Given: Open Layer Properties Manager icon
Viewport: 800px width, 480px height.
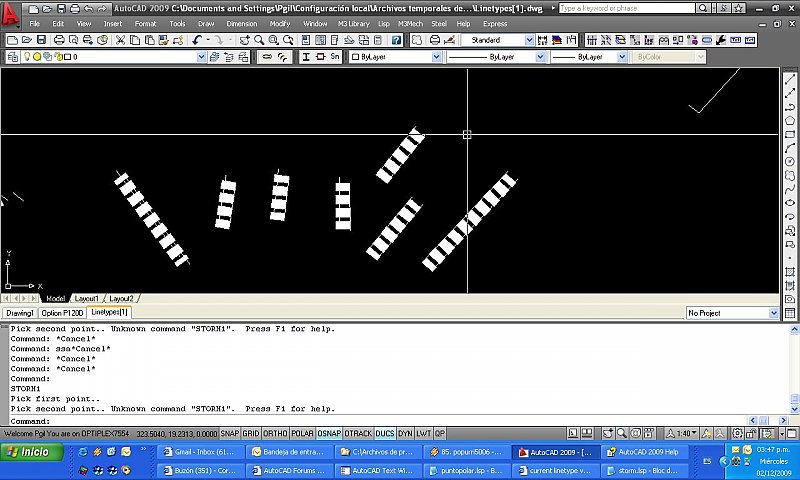Looking at the screenshot, I should (x=12, y=57).
